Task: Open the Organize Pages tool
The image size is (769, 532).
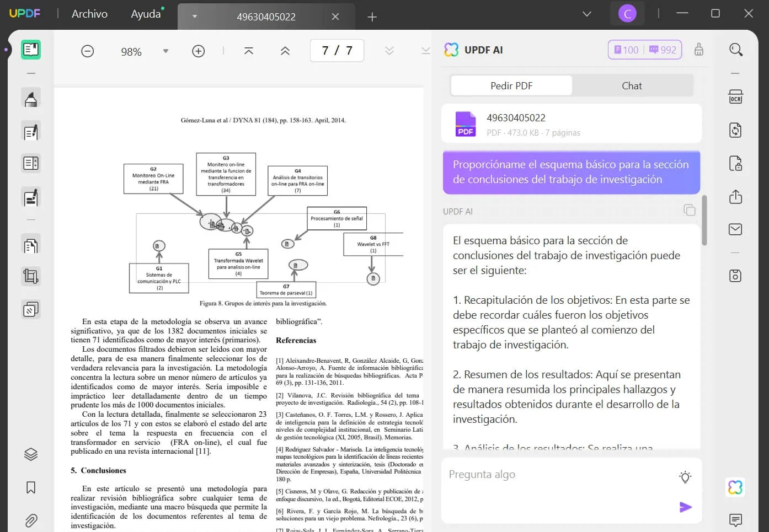Action: pyautogui.click(x=31, y=245)
